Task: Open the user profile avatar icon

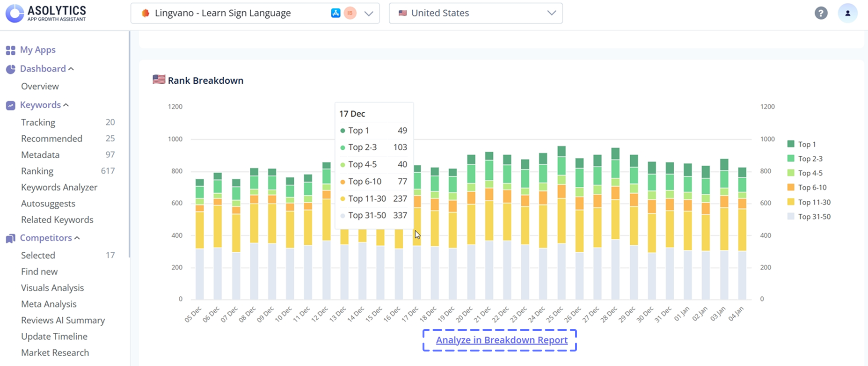Action: [847, 13]
